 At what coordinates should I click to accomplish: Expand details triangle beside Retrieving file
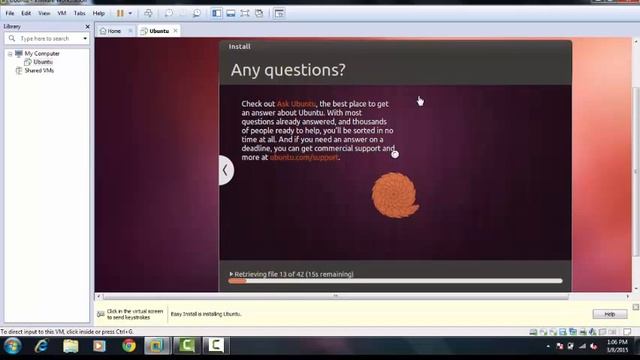pyautogui.click(x=231, y=274)
